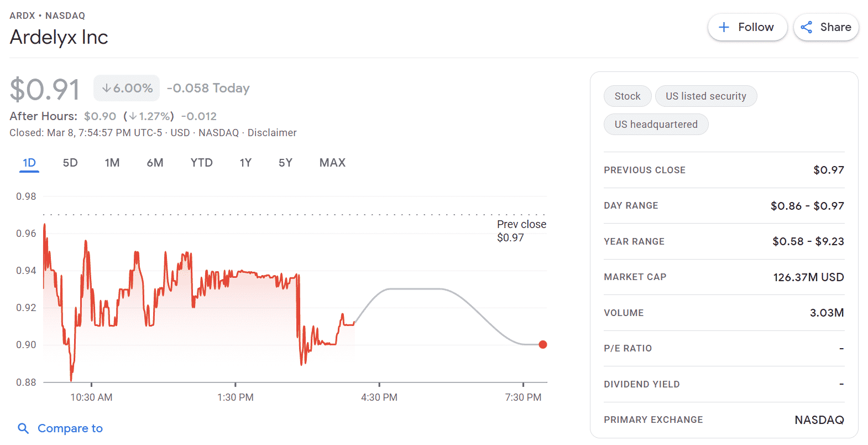
Task: Show the 6M chart range
Action: coord(155,163)
